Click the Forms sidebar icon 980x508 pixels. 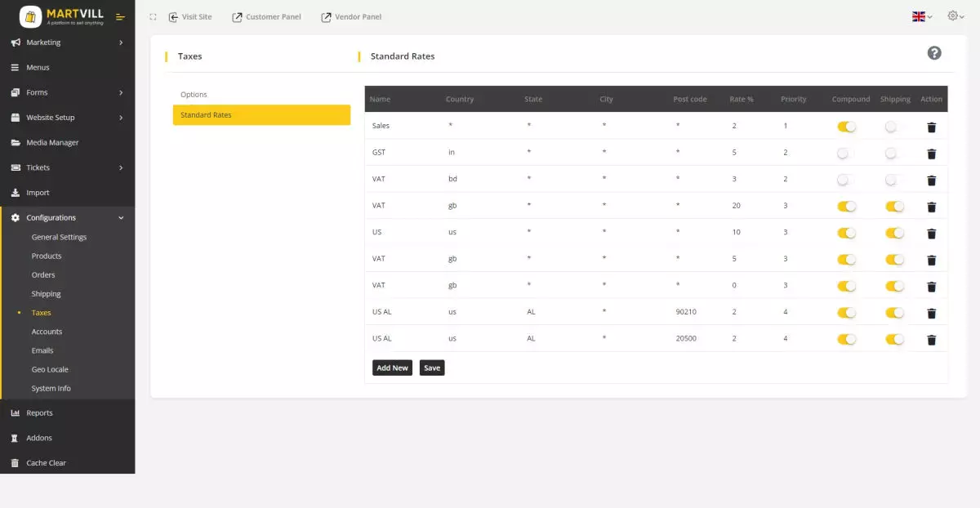coord(16,92)
